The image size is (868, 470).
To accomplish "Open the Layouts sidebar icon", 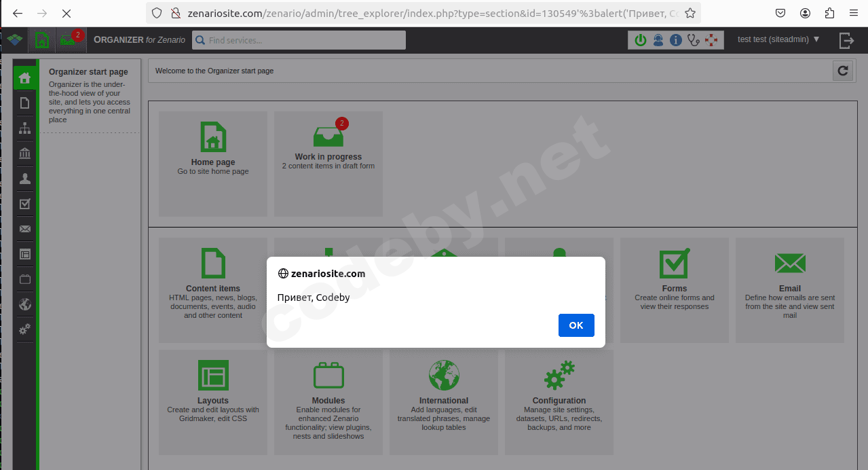I will [x=25, y=254].
